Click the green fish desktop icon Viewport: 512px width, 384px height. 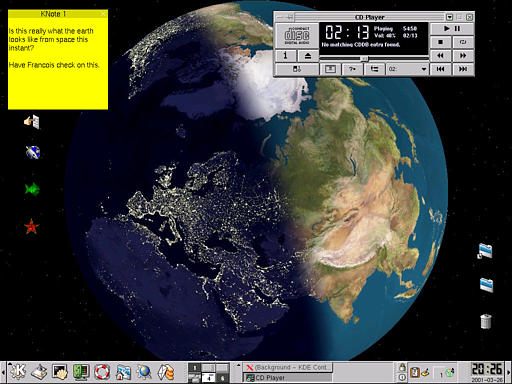point(32,189)
